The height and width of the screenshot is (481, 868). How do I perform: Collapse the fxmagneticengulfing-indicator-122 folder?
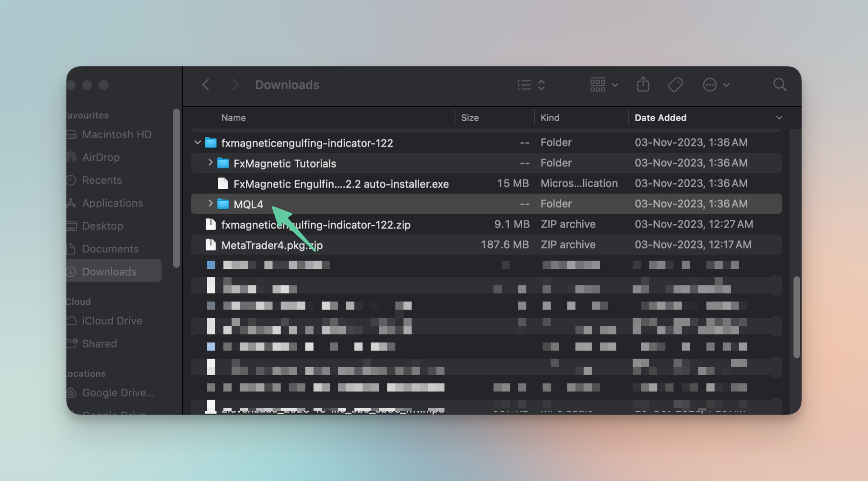pyautogui.click(x=198, y=143)
